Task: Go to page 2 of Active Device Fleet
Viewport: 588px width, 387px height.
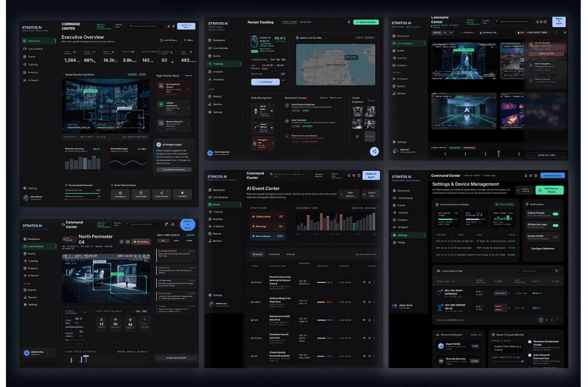Action: coord(546,320)
